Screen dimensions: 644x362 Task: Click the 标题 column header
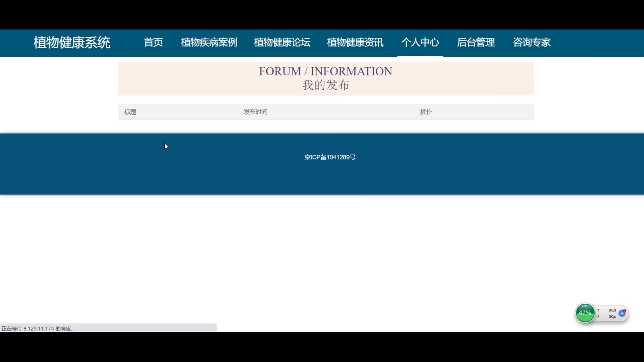pos(130,112)
